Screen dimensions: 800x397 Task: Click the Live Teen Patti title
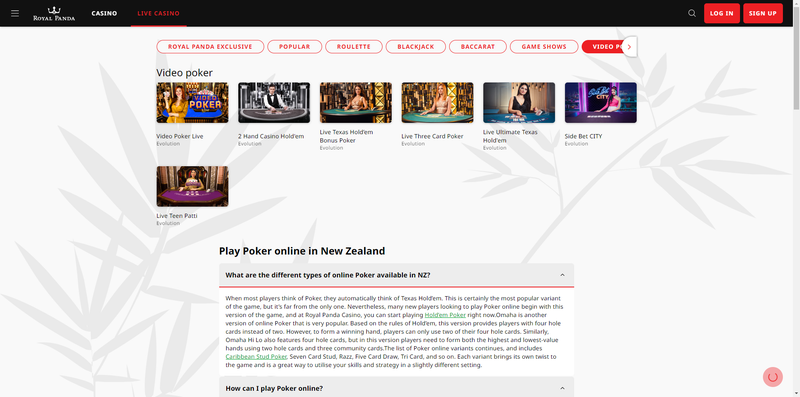pyautogui.click(x=177, y=216)
